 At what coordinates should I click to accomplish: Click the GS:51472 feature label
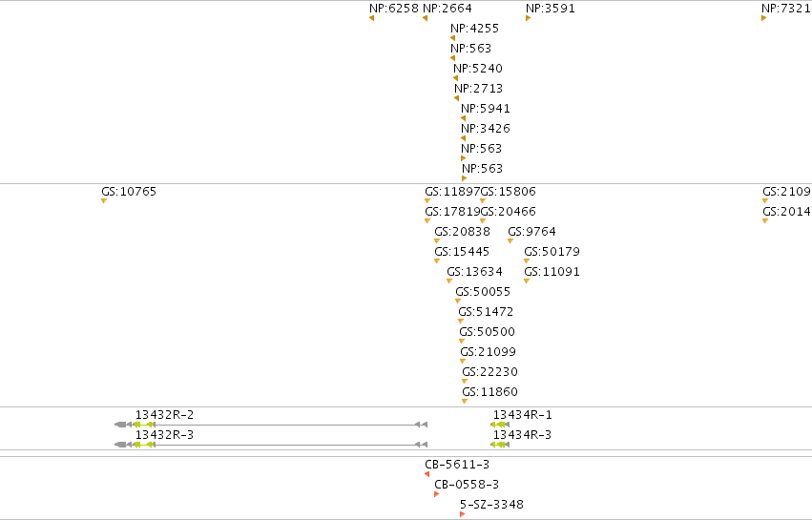point(486,312)
